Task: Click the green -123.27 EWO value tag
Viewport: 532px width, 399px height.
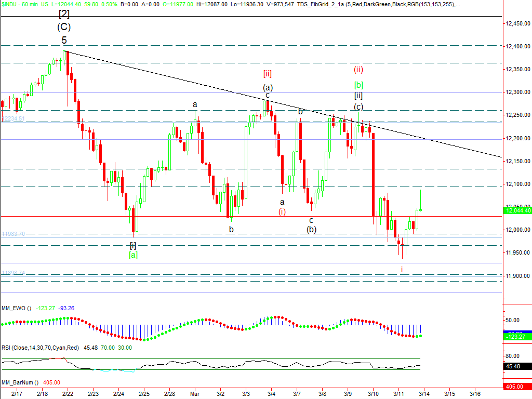Action: [517, 337]
